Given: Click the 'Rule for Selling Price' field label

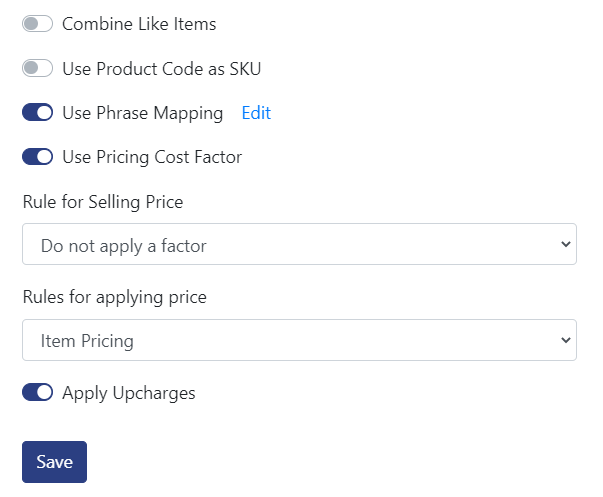Looking at the screenshot, I should (103, 202).
